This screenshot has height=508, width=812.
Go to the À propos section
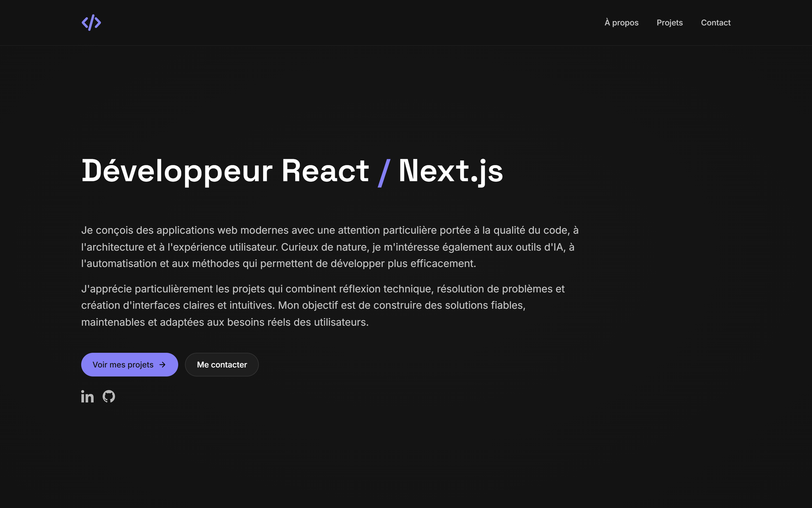[x=621, y=23]
